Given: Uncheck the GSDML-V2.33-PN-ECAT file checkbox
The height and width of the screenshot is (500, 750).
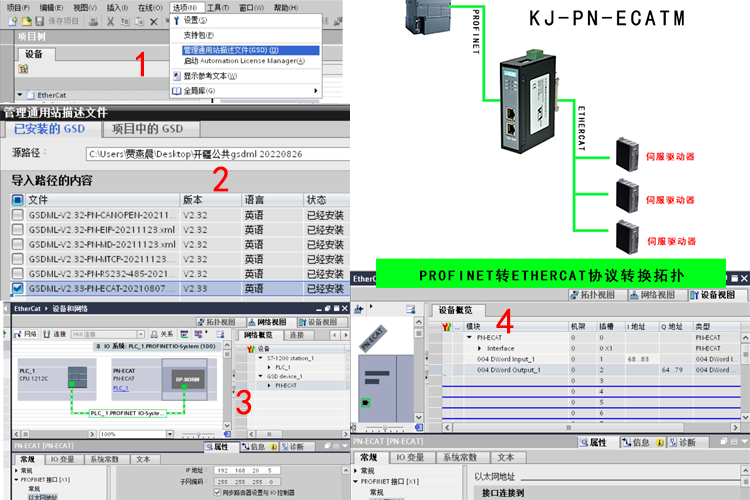Looking at the screenshot, I should click(18, 288).
